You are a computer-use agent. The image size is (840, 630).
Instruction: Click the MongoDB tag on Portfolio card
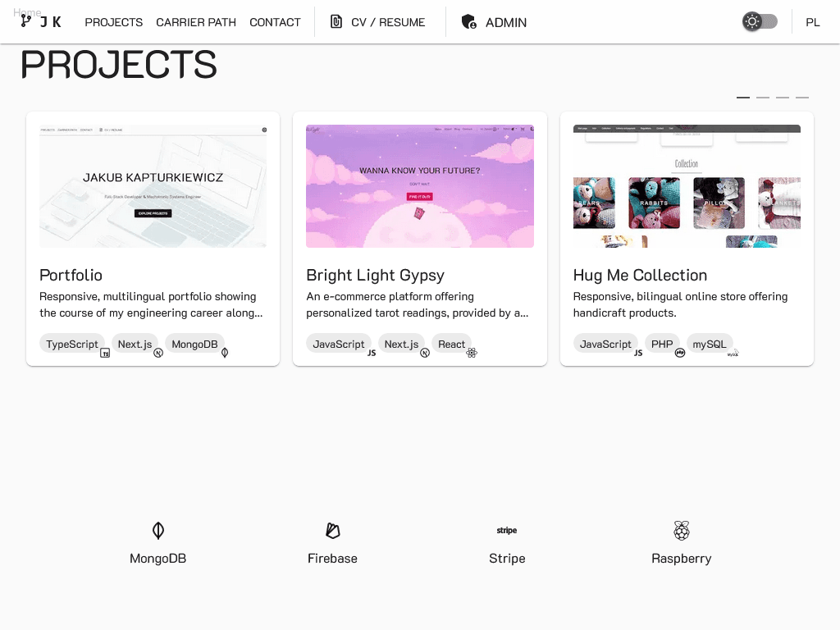[x=194, y=344]
